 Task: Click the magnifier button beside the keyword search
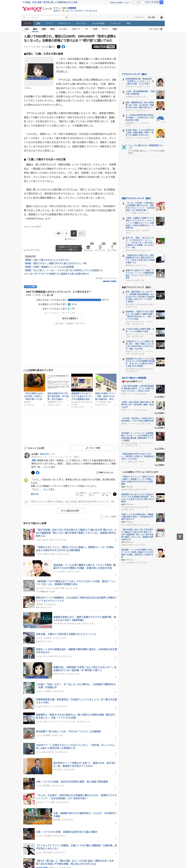click(x=66, y=18)
